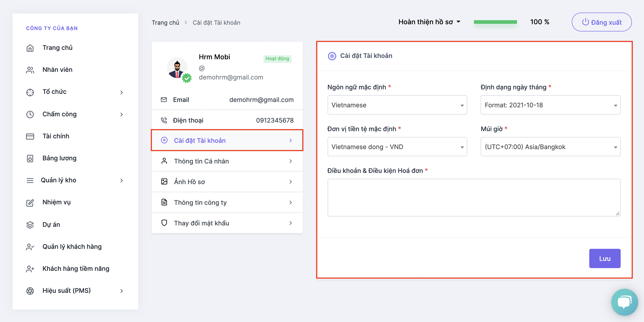Click the demohrm@gmail.com value in Email row

tap(261, 99)
